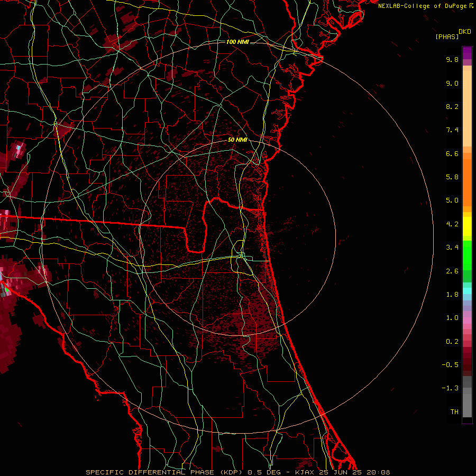Click the SPECIFIC DIFFERENTIAL PHASE (KDP) caption text
Image resolution: width=476 pixels, height=476 pixels.
164,472
